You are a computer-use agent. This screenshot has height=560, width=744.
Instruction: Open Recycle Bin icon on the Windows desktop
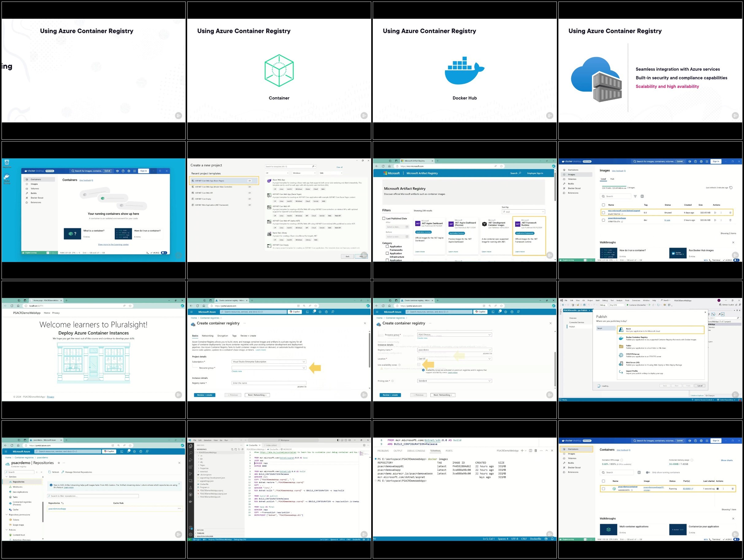(x=7, y=164)
